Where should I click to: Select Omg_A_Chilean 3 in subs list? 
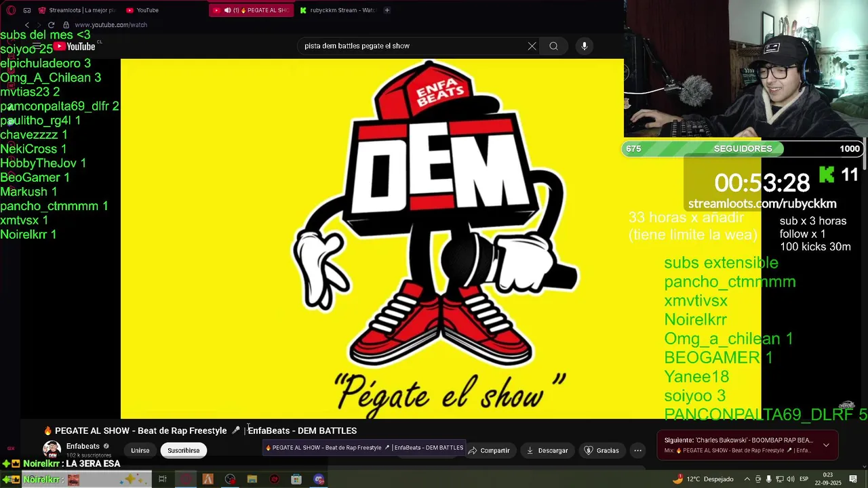point(51,78)
